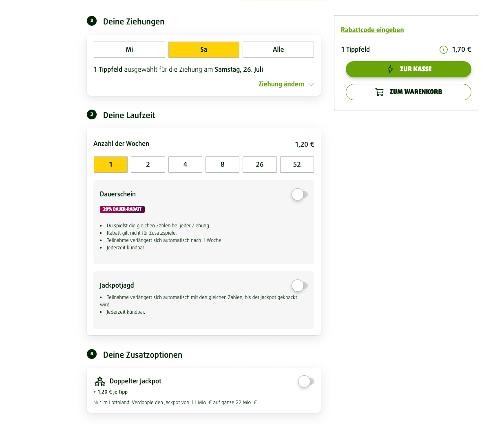
Task: Click the step 2 circle badge
Action: (92, 21)
